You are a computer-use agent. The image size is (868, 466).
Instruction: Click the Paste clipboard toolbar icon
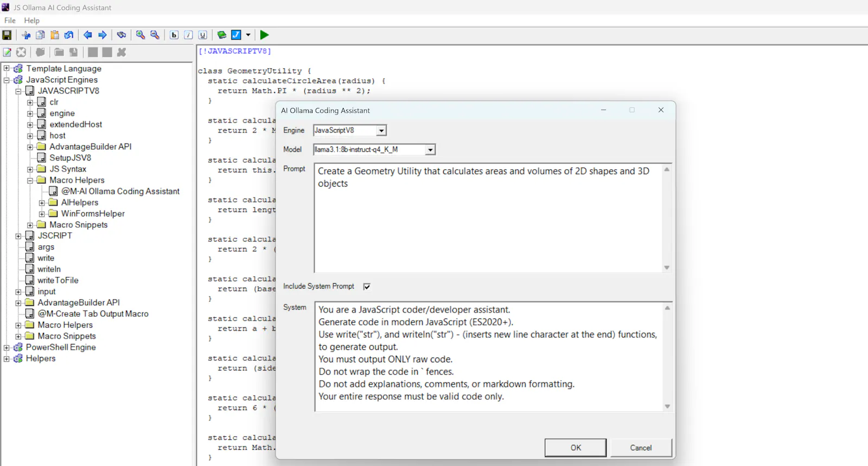(55, 35)
